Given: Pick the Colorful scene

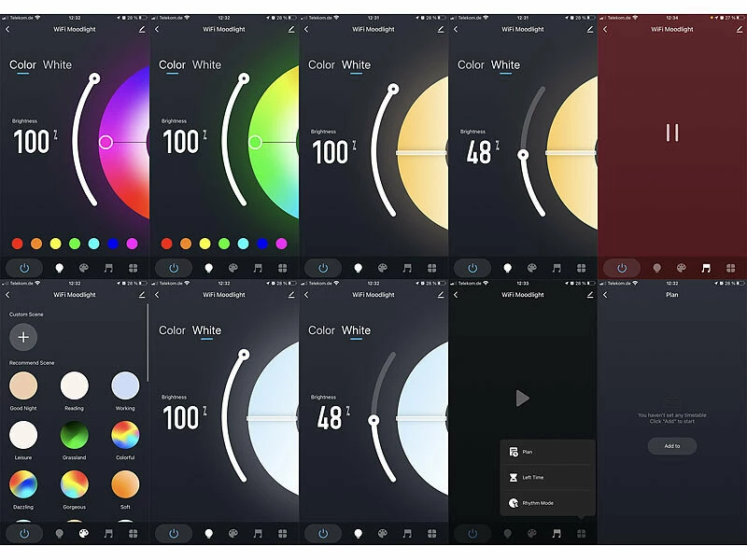Looking at the screenshot, I should coord(125,435).
